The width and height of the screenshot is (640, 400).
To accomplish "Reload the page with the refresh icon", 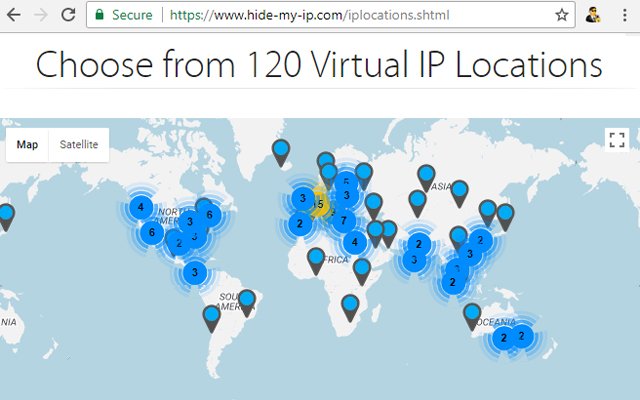I will pyautogui.click(x=68, y=15).
